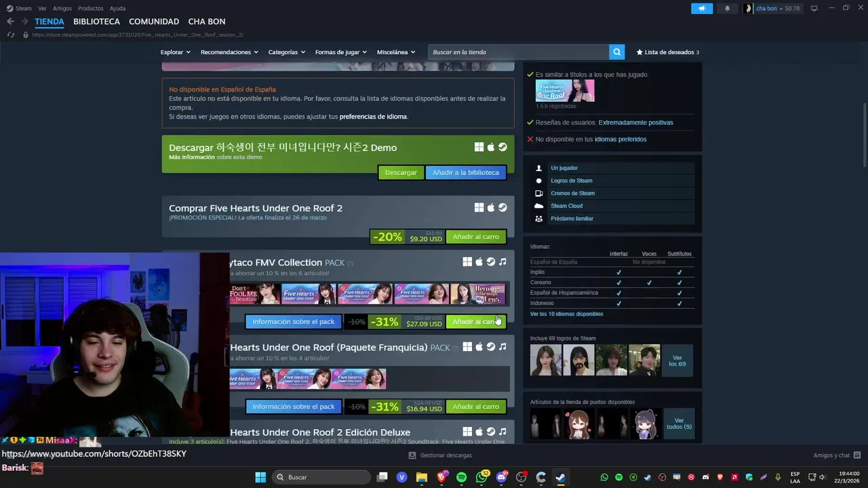Click the store URL address bar
This screenshot has height=488, width=868.
[137, 35]
